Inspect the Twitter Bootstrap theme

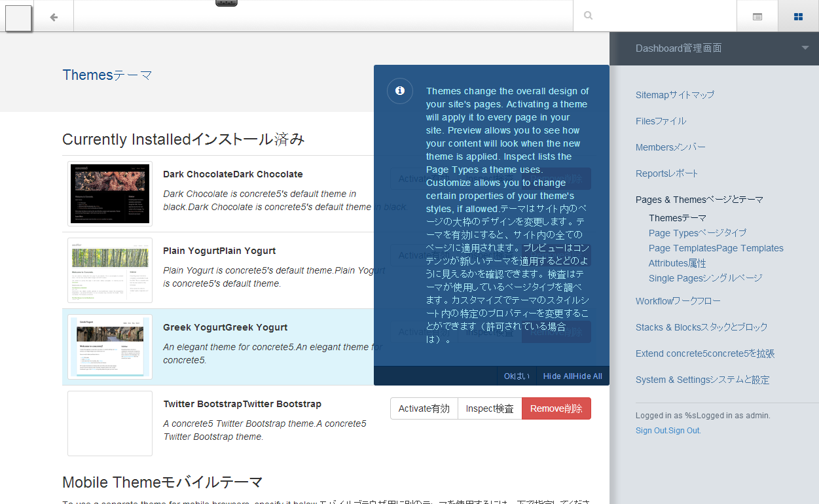(x=490, y=408)
